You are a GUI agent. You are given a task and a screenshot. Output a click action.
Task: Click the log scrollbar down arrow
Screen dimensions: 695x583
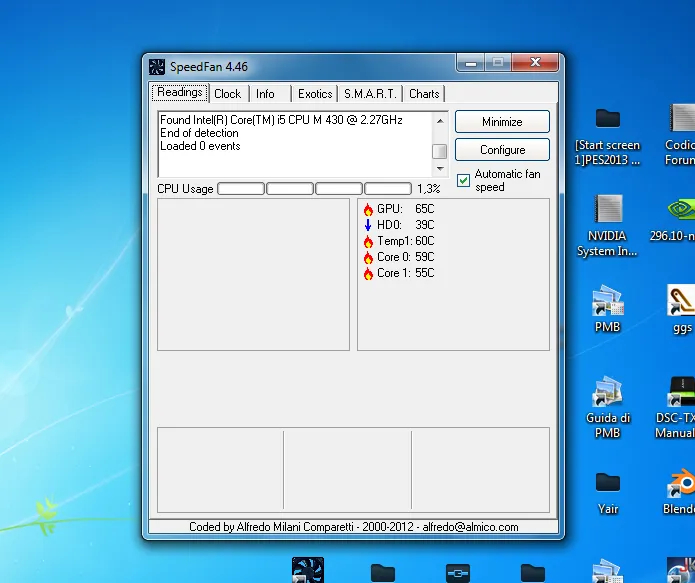(440, 168)
